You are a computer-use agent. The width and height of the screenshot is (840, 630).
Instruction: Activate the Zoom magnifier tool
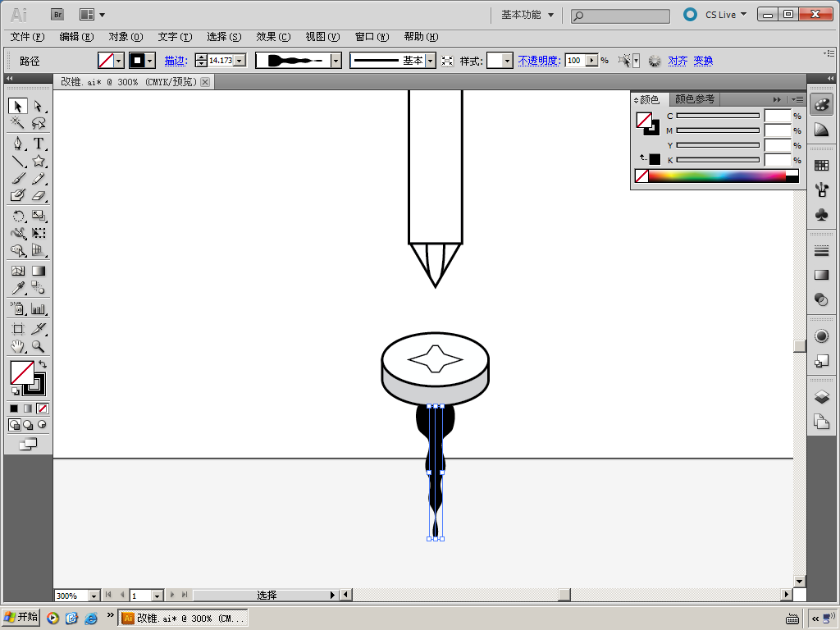point(39,347)
